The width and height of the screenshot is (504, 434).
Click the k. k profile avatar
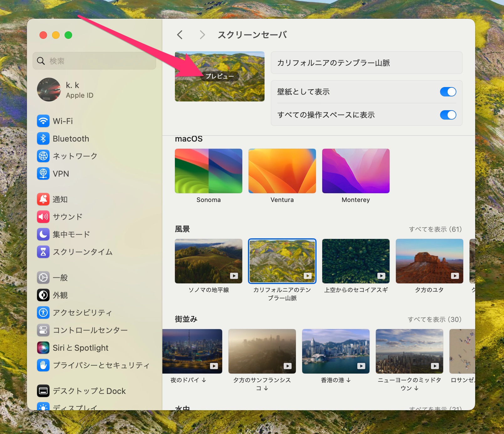tap(49, 90)
